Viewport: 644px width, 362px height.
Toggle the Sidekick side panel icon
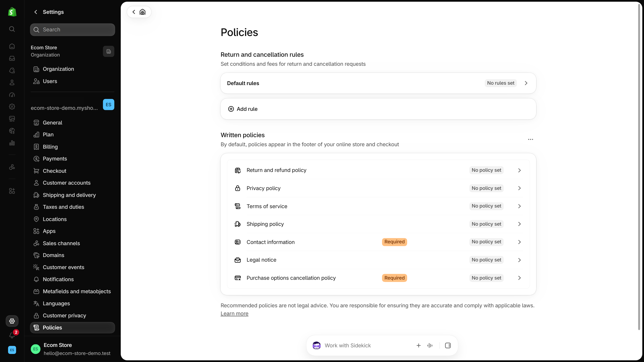448,346
